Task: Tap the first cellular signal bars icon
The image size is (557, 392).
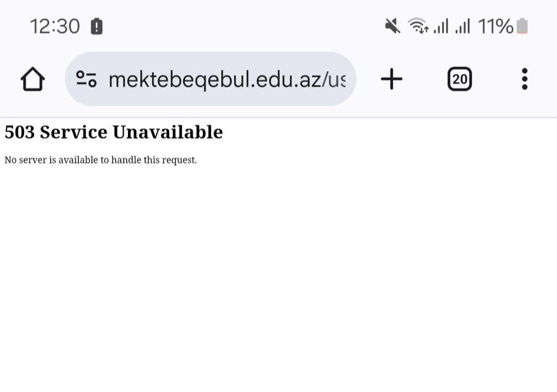Action: click(441, 27)
